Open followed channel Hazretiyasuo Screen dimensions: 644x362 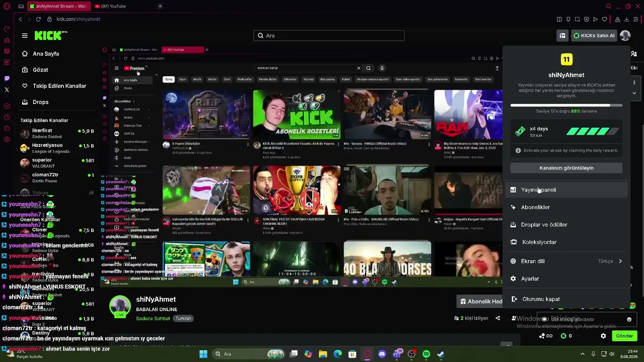57,148
